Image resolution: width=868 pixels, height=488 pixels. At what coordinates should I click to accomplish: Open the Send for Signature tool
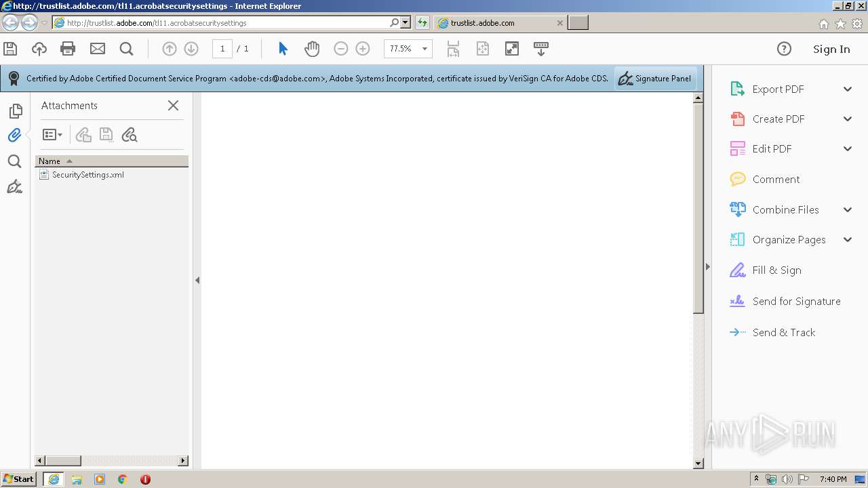[x=796, y=301]
